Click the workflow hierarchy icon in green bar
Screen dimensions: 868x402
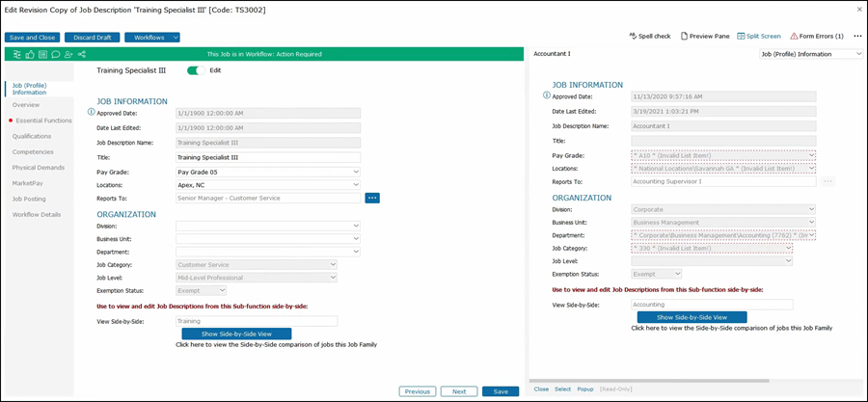click(17, 54)
